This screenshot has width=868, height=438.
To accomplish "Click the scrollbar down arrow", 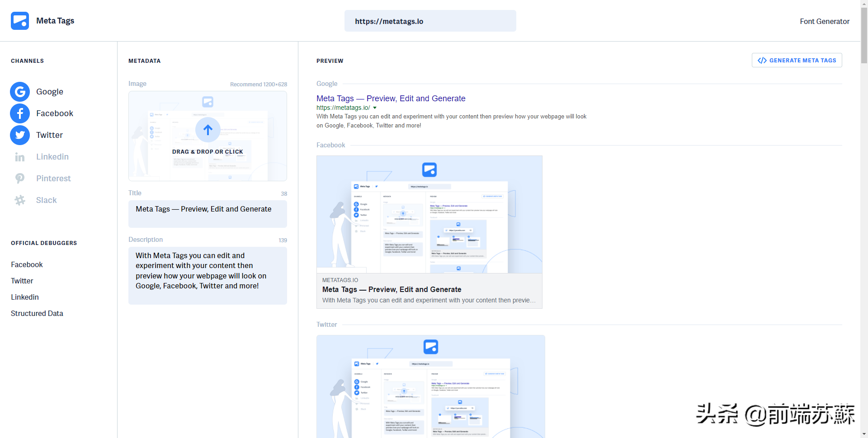I will click(x=864, y=434).
